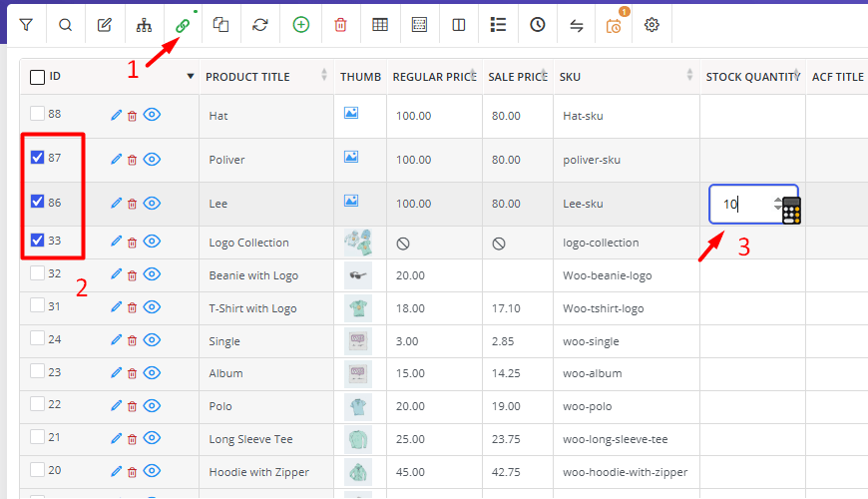Reload data with the refresh icon
868x499 pixels.
(260, 25)
